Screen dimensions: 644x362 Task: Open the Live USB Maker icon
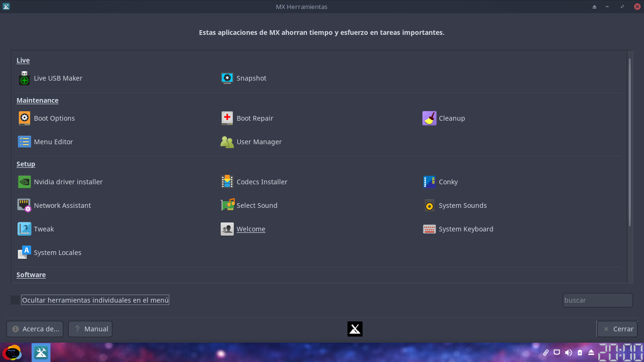point(25,78)
